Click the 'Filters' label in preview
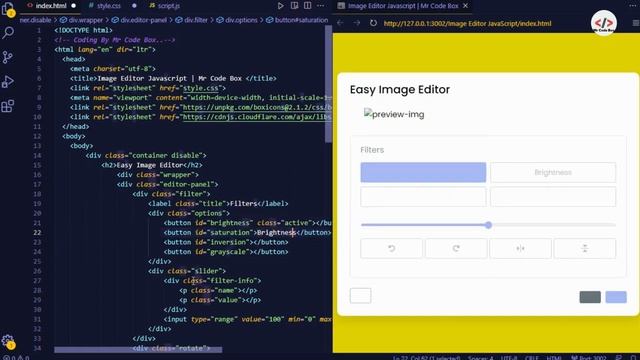Screen dimensions: 640x360 pos(372,150)
